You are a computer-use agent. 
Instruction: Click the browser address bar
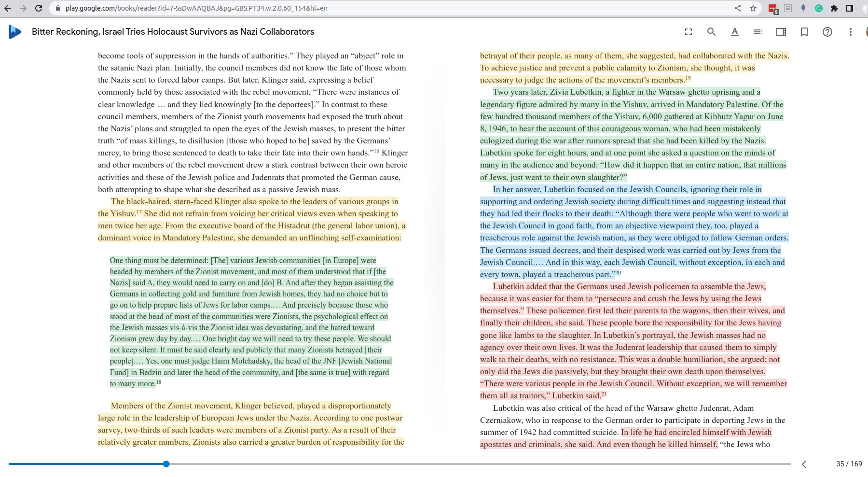[386, 8]
